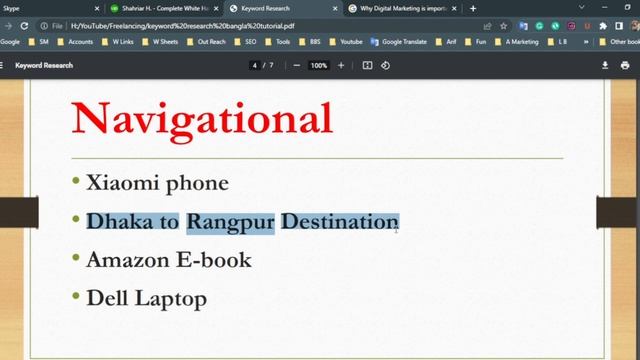Rotate the PDF counterclockwise
This screenshot has height=360, width=640.
tap(385, 65)
